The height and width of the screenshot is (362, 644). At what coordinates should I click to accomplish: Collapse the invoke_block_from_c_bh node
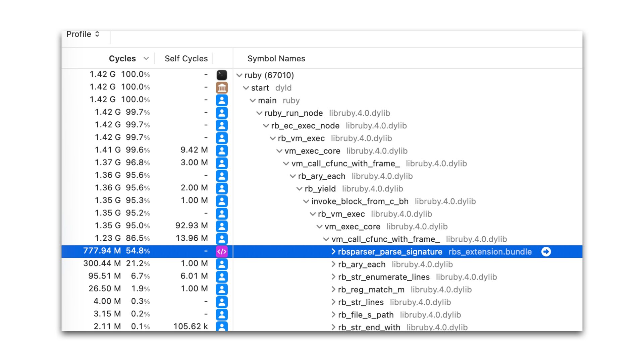pos(306,201)
